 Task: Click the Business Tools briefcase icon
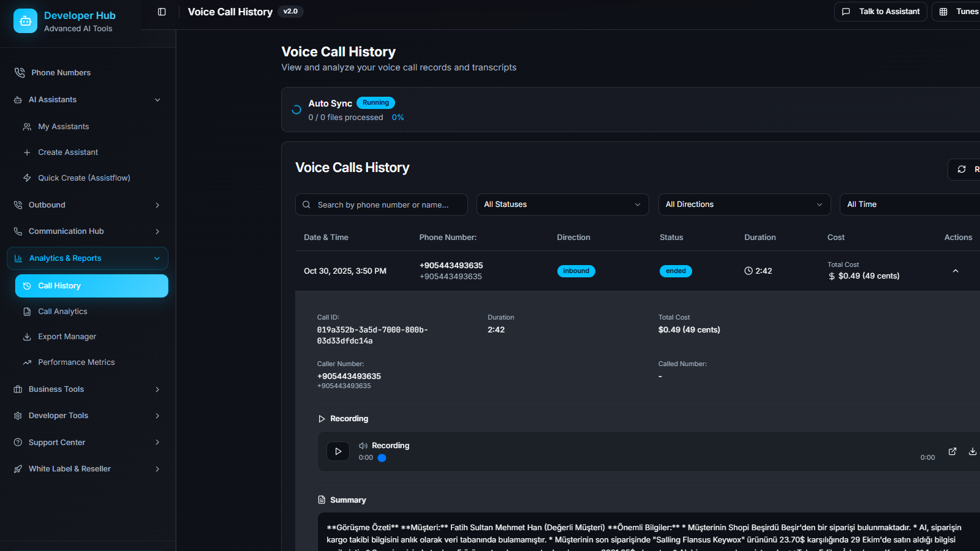pyautogui.click(x=18, y=389)
